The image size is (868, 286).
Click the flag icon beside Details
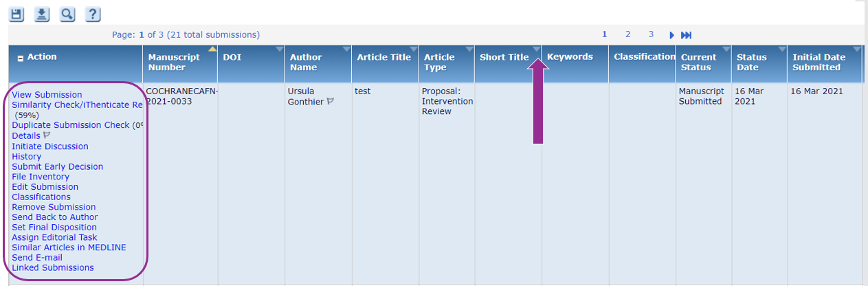point(47,136)
